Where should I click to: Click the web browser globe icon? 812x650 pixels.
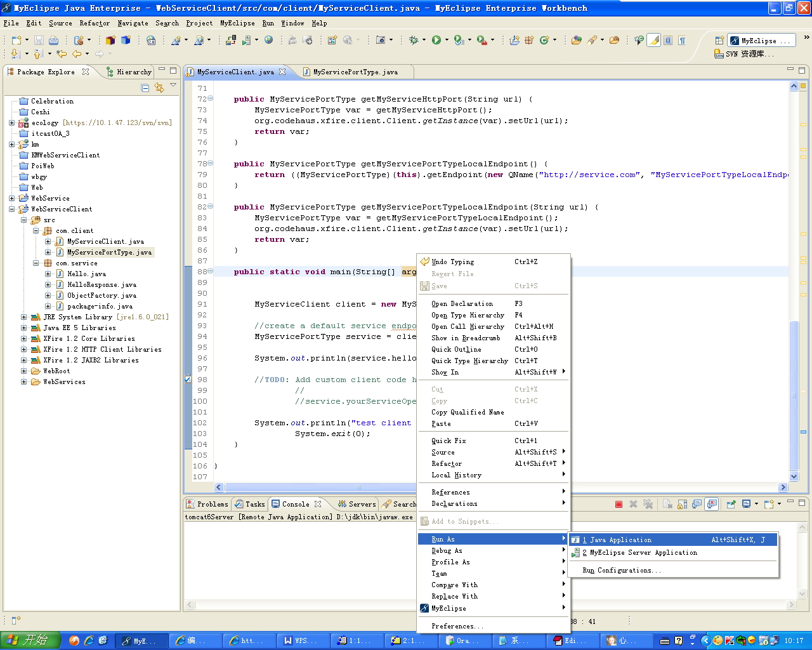[268, 40]
